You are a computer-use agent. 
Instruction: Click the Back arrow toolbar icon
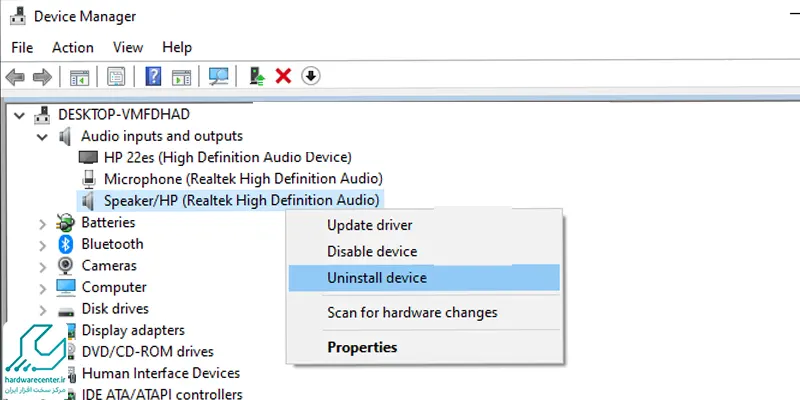(15, 76)
